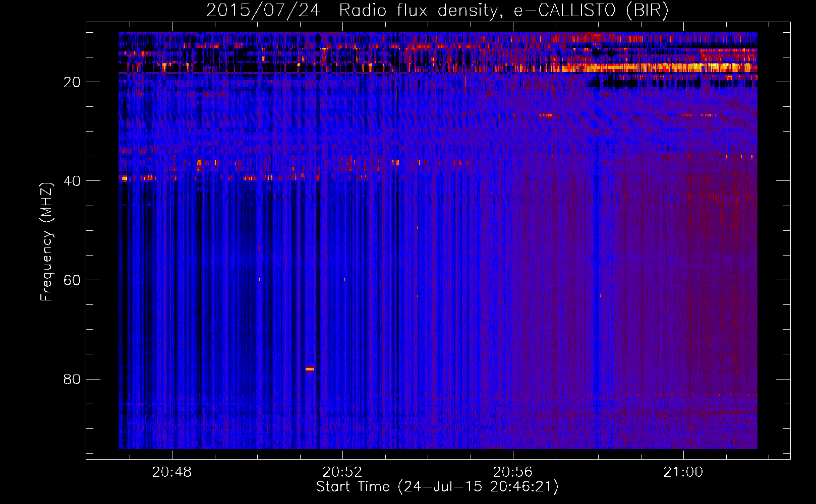
Task: Click the "20:52" time tick label
Action: [342, 472]
